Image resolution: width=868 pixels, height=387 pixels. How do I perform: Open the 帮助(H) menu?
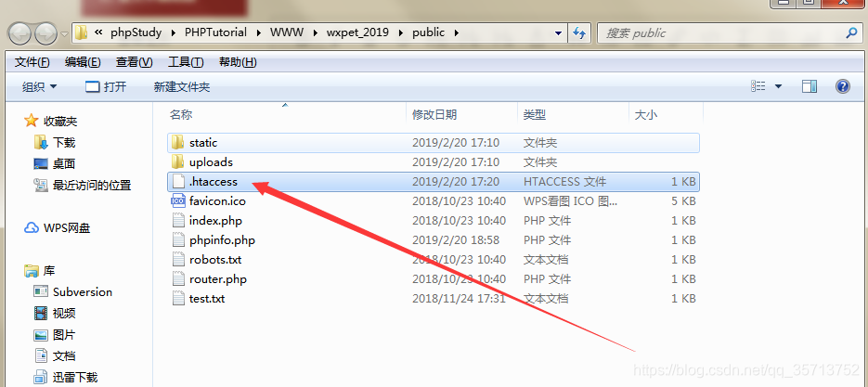tap(238, 62)
